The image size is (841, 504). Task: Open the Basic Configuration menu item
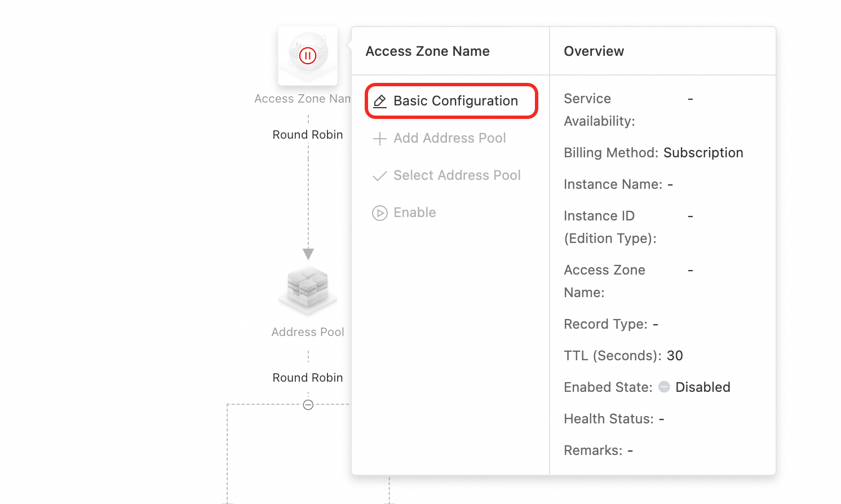(452, 101)
